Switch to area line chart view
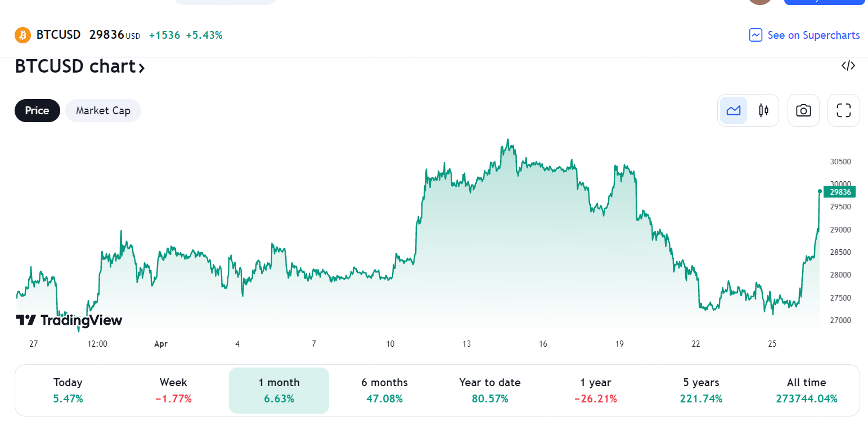This screenshot has width=868, height=430. (x=734, y=110)
